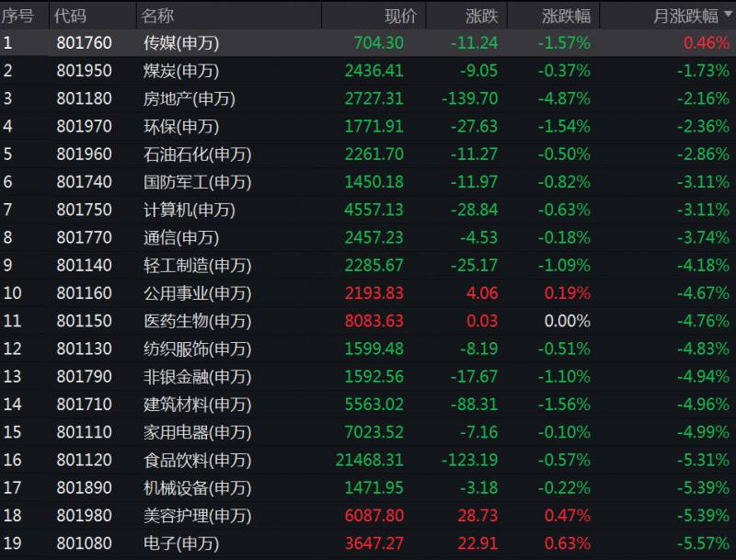
Task: Open the 煤炭(申万) index row
Action: click(368, 71)
